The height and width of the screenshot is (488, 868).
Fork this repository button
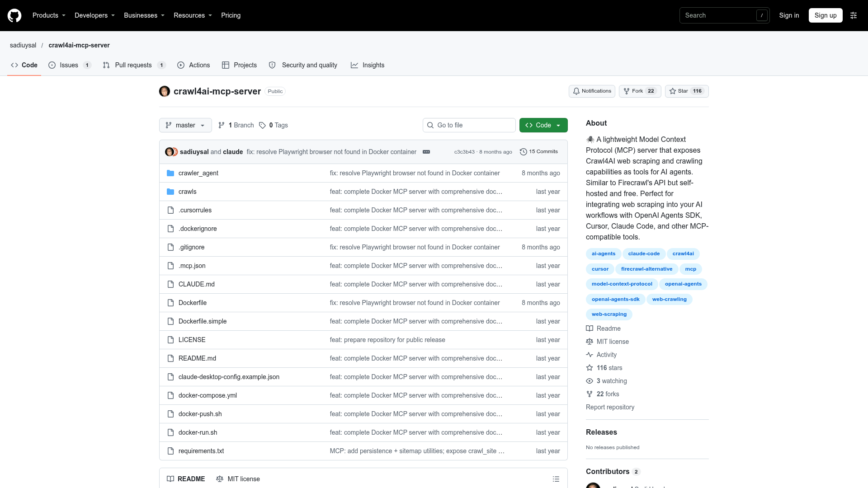coord(640,91)
